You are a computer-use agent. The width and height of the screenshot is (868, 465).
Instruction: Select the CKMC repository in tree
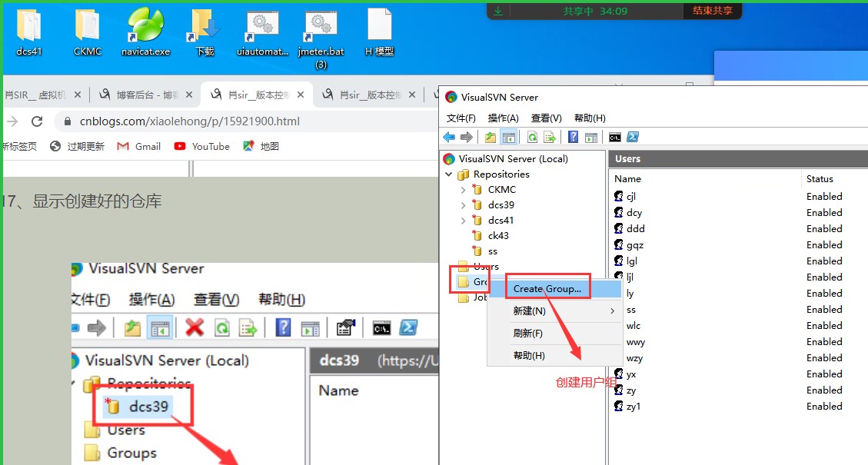(501, 189)
